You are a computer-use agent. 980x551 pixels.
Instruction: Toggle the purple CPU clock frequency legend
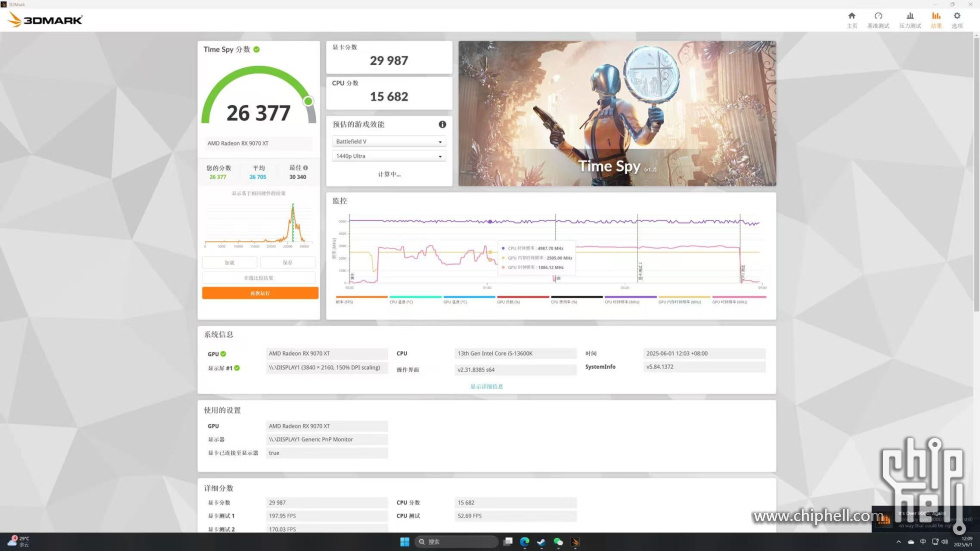[630, 299]
